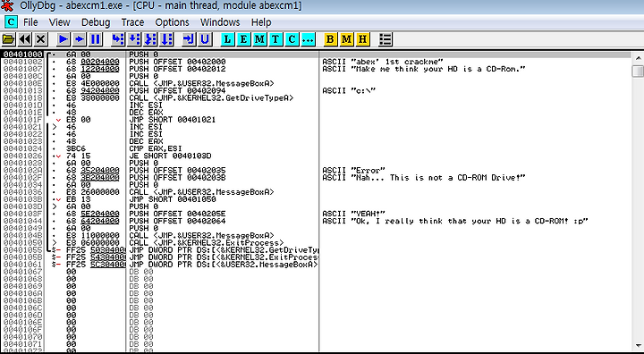The image size is (644, 354).
Task: Restart the debugged program with rewind icon
Action: coord(25,39)
